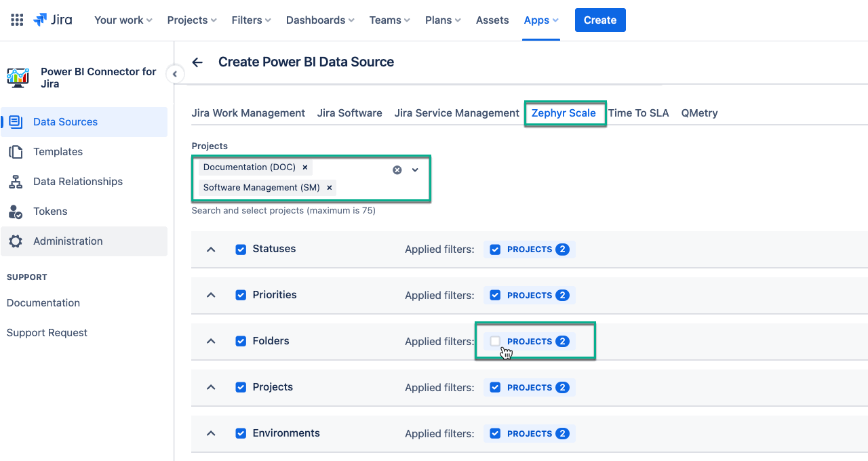Click the Jira logo in header
868x461 pixels.
point(52,20)
